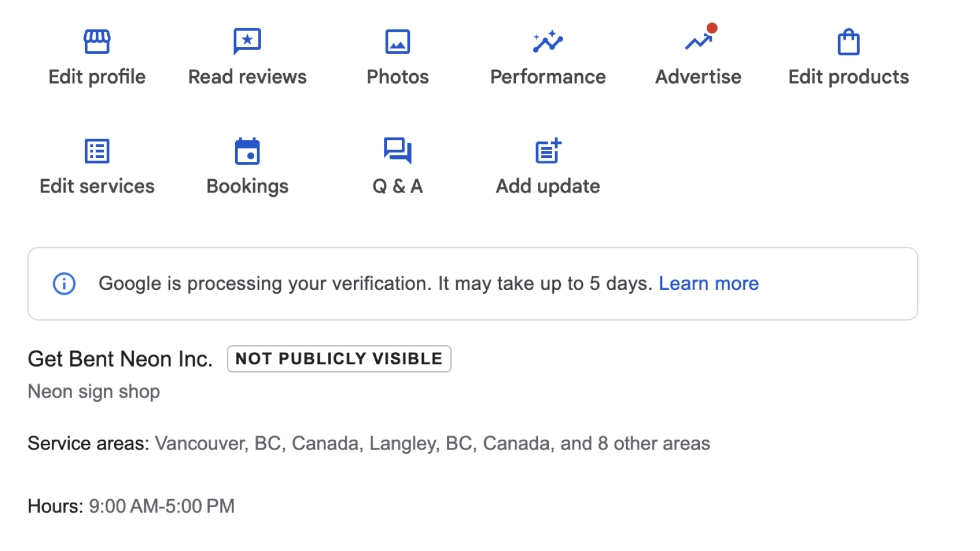Click the NOT PUBLICLY VISIBLE badge
Image resolution: width=980 pixels, height=551 pixels.
click(x=339, y=358)
